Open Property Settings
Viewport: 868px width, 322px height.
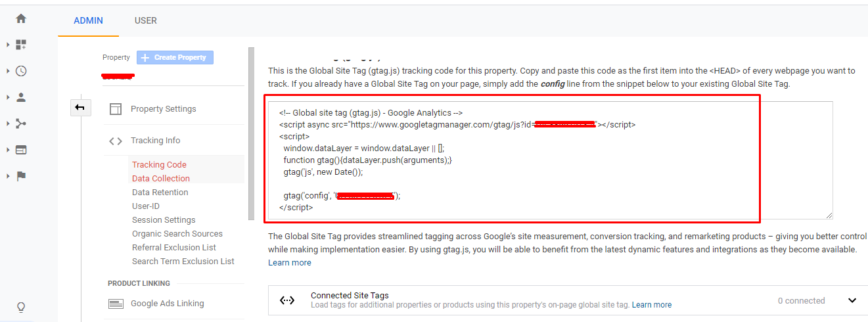coord(163,109)
